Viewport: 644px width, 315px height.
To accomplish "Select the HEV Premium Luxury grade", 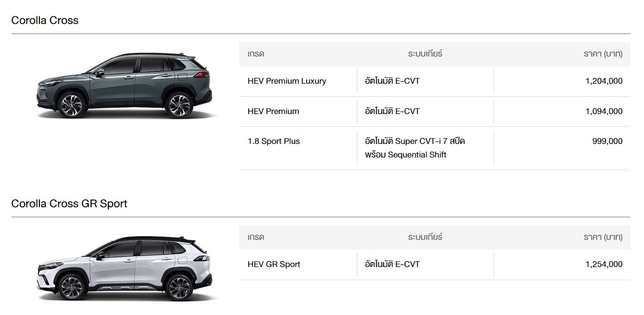I will [287, 81].
